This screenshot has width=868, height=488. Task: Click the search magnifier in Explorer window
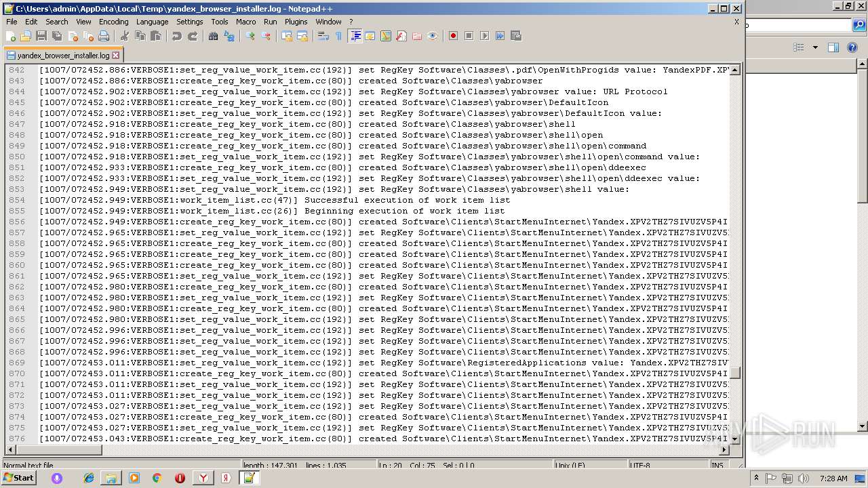tap(859, 26)
